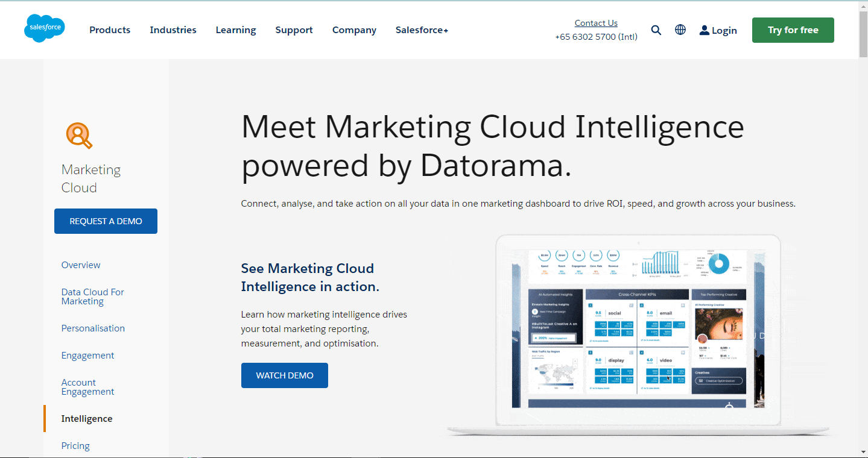Click the See Marketing Cloud Intelligence subheading
Image resolution: width=868 pixels, height=458 pixels.
[x=310, y=277]
